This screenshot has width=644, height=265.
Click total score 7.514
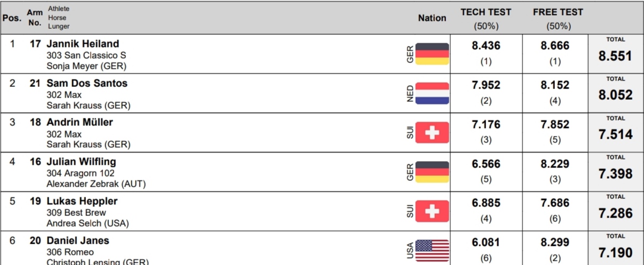615,134
